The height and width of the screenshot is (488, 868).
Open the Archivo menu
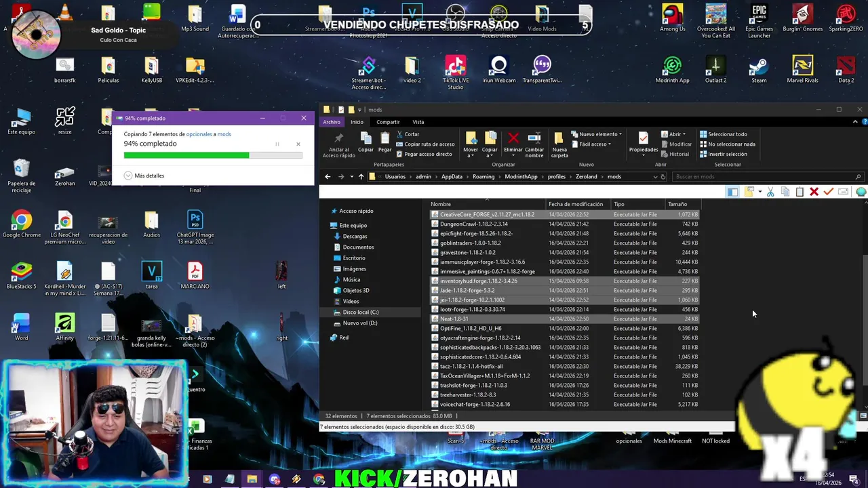[332, 122]
